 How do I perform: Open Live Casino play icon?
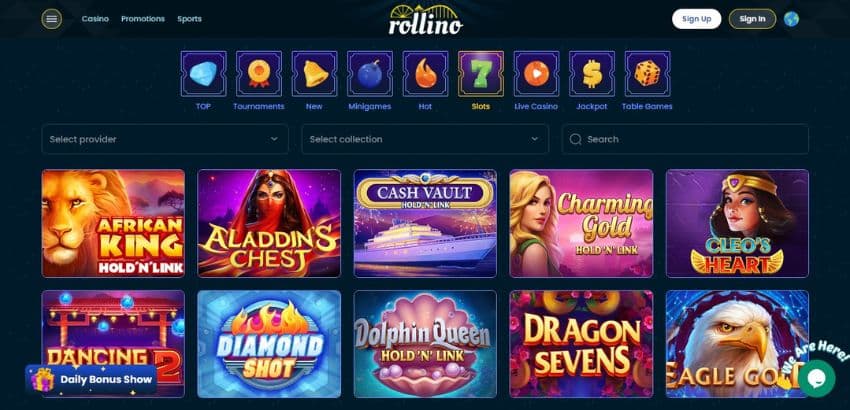pyautogui.click(x=536, y=74)
